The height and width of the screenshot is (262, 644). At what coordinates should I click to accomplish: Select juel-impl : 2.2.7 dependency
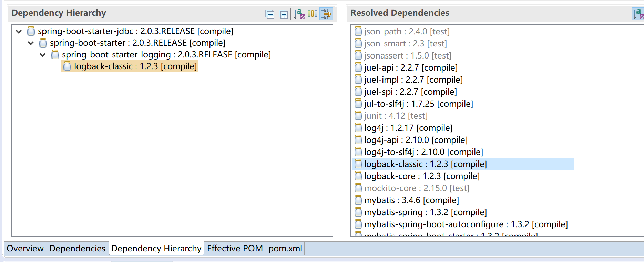[x=413, y=80]
